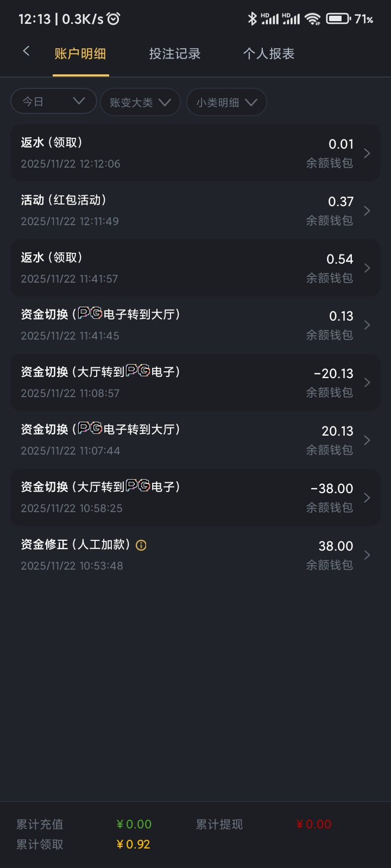Expand the 今日 date filter dropdown
The height and width of the screenshot is (868, 391).
(x=53, y=101)
